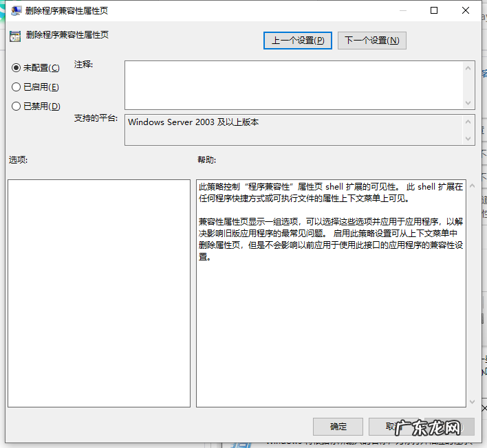Click the 删除程序兼容性属性页 heading text

tap(67, 35)
